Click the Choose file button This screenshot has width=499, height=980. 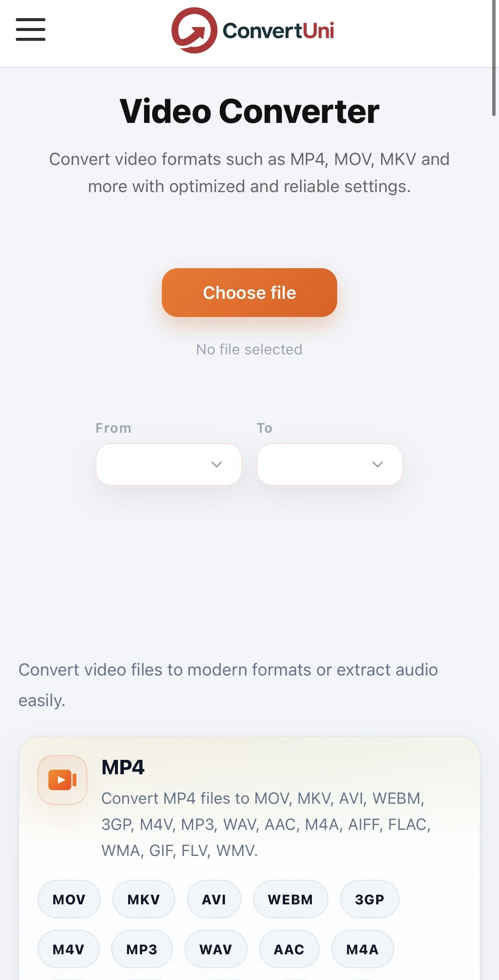pos(249,292)
